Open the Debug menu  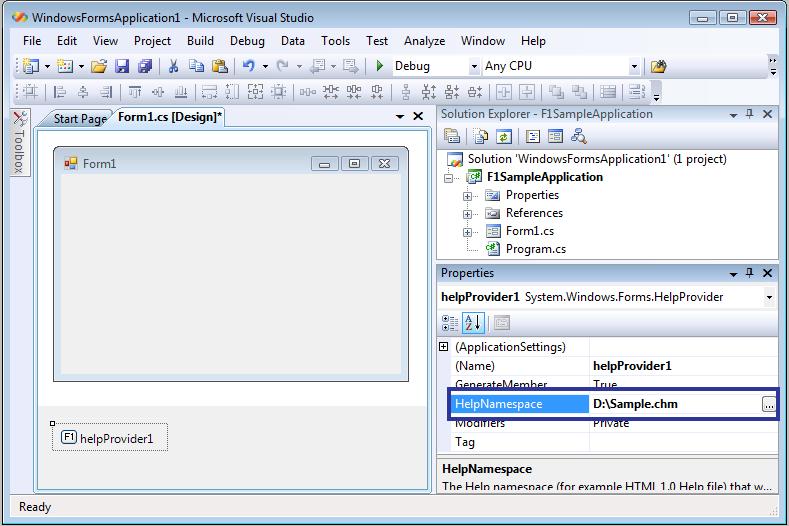pyautogui.click(x=247, y=41)
